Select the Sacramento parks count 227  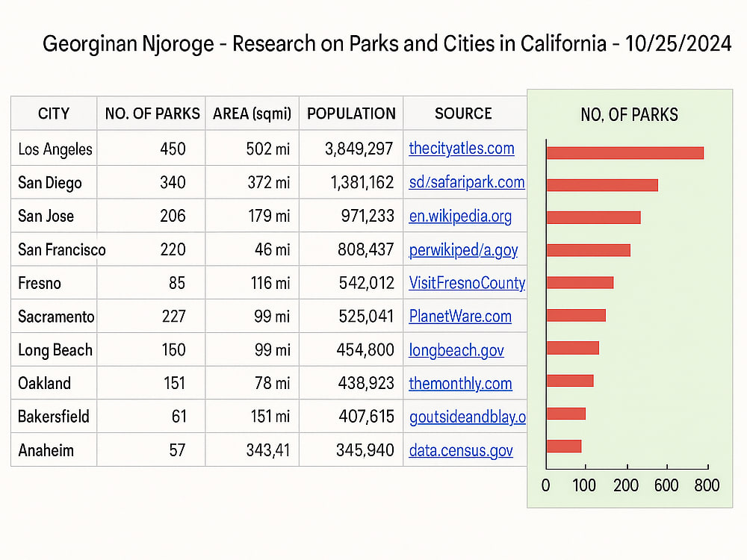[173, 316]
